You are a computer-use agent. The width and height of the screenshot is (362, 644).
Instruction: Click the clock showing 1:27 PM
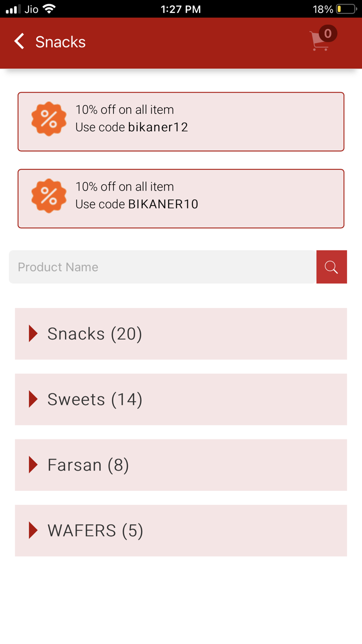(x=180, y=9)
